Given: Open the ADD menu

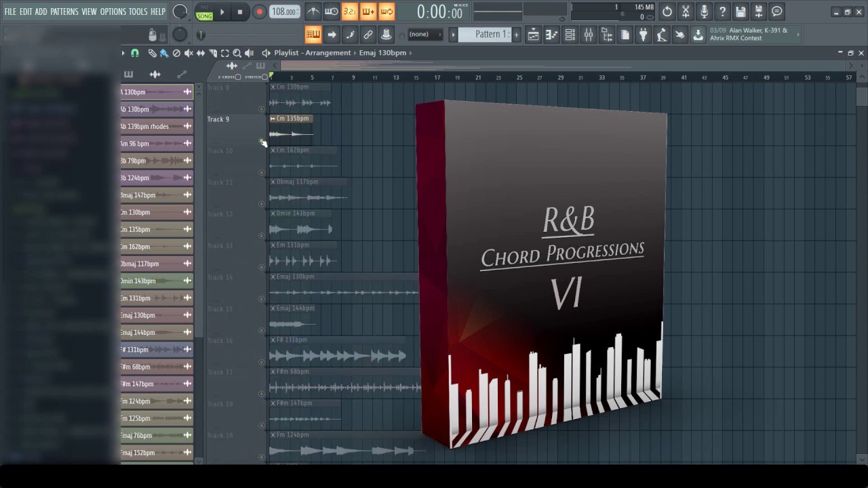Looking at the screenshot, I should (41, 12).
